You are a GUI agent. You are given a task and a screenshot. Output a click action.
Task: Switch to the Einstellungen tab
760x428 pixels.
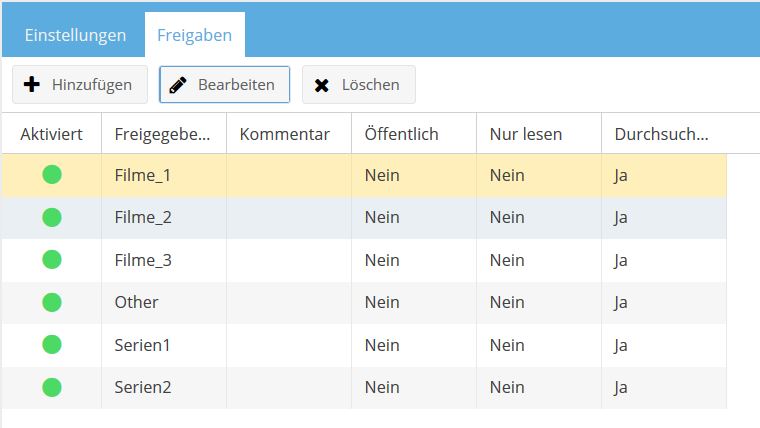[75, 35]
